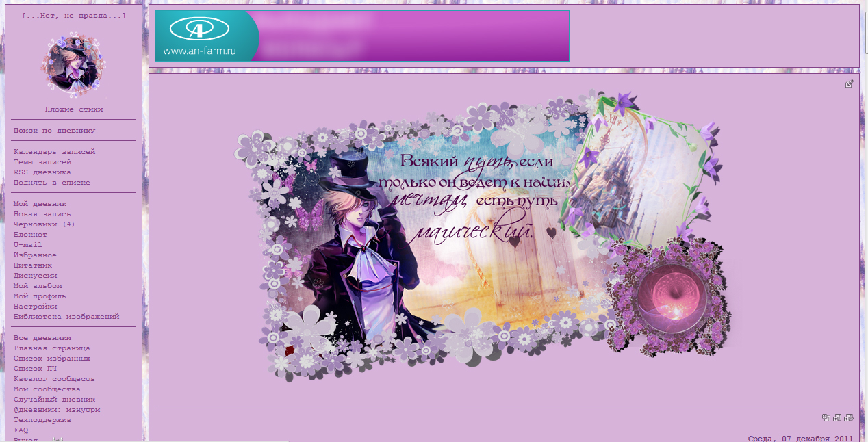Viewport: 868px width, 442px height.
Task: Open 'Темы записей' link
Action: [x=42, y=161]
